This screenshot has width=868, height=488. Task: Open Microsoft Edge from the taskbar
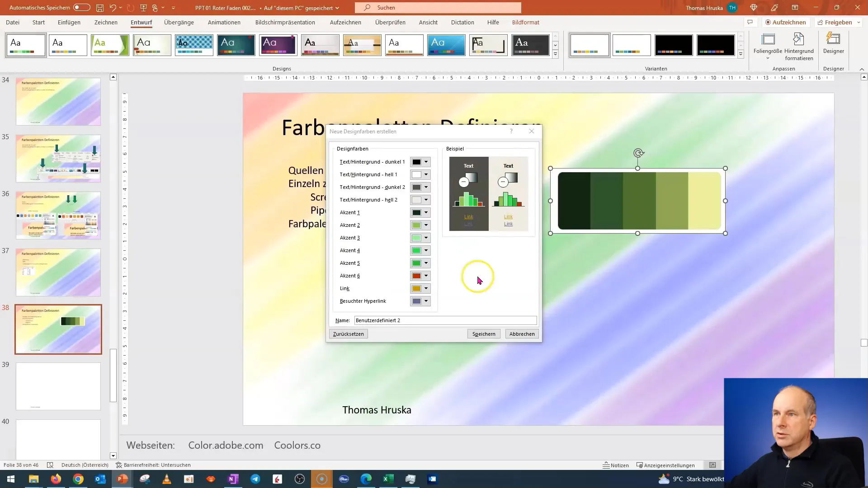(x=366, y=479)
